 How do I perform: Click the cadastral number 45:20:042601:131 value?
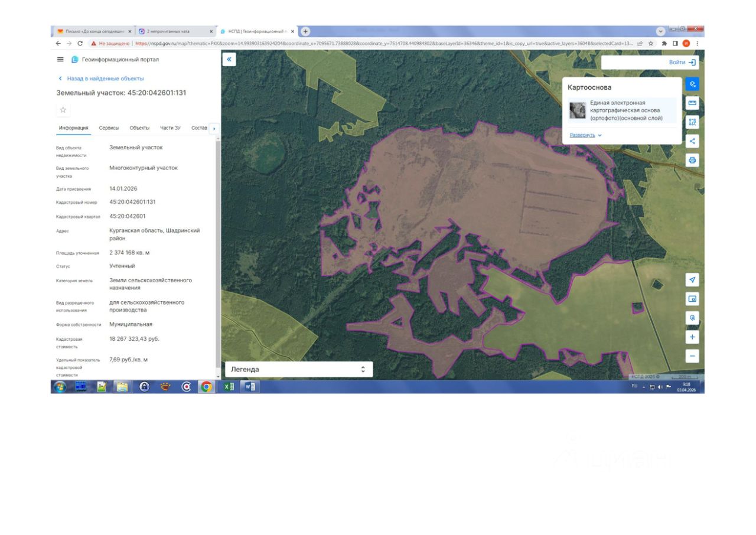132,202
